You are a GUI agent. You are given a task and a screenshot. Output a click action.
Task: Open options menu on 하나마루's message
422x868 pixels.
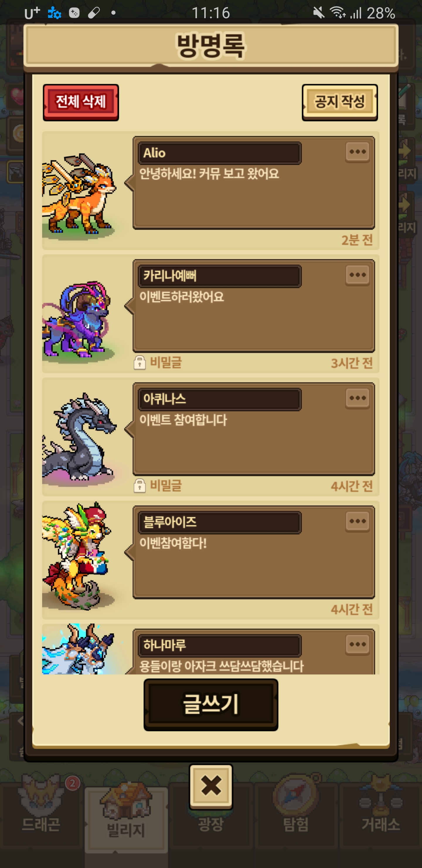tap(357, 644)
